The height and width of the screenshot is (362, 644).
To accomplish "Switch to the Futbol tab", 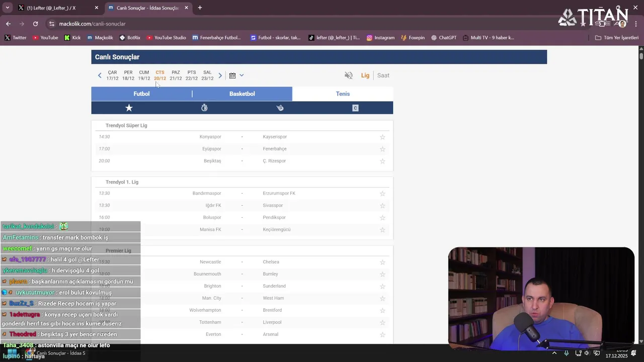I will (141, 94).
